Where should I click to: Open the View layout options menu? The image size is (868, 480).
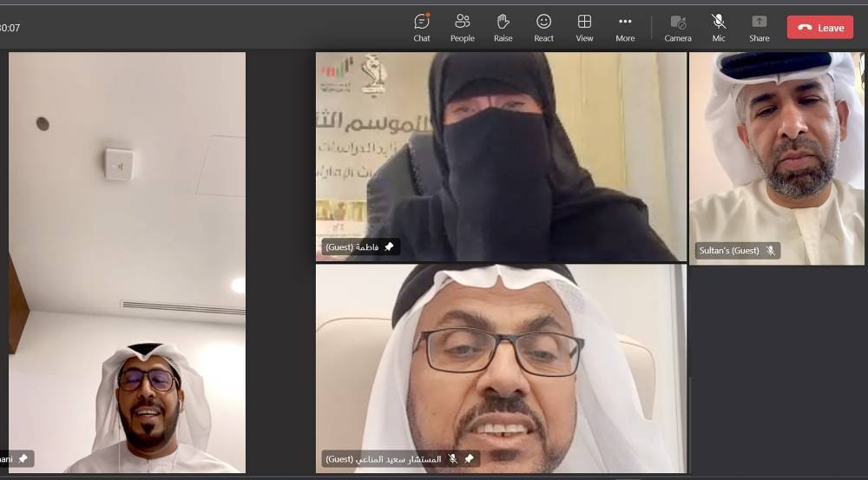point(584,27)
